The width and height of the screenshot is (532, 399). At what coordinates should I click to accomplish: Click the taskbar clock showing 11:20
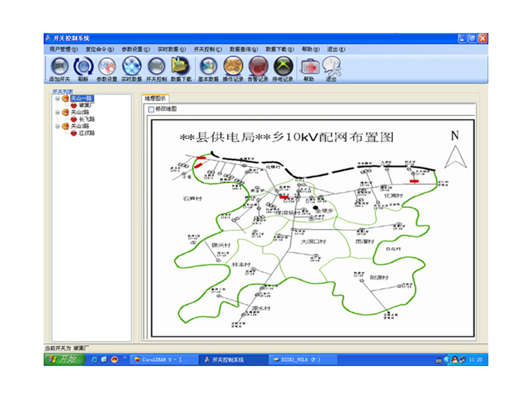click(476, 360)
